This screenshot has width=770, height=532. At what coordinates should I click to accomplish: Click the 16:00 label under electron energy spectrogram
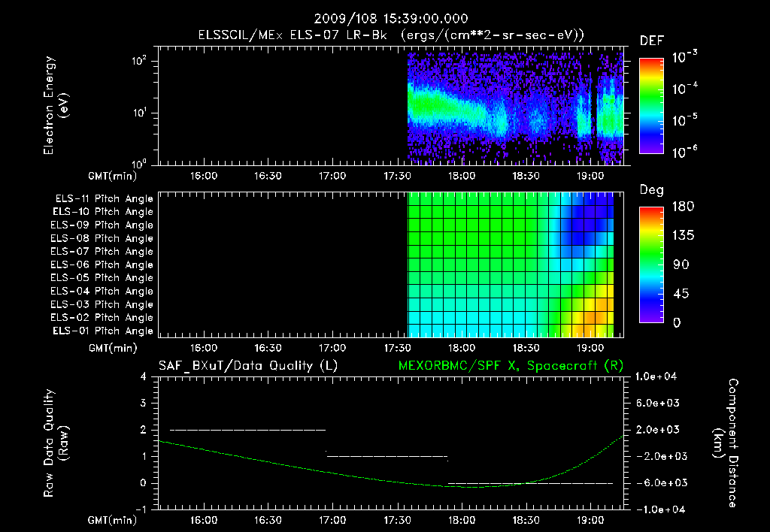203,176
